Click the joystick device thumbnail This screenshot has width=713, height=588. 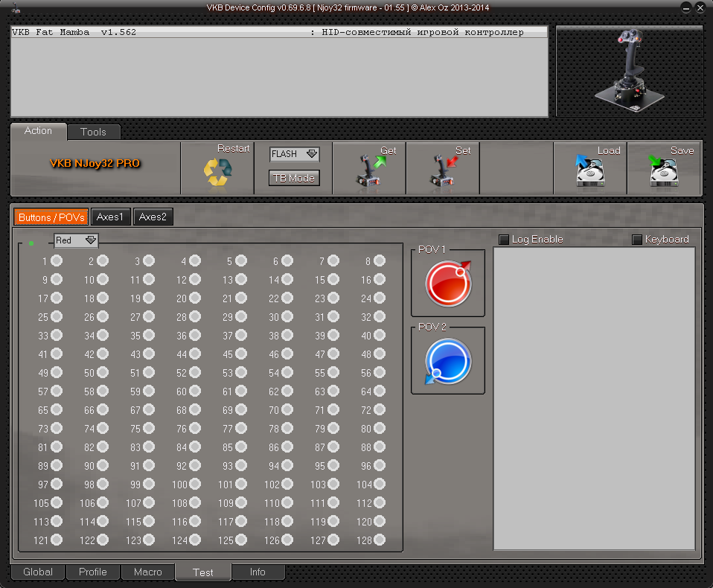tap(630, 71)
